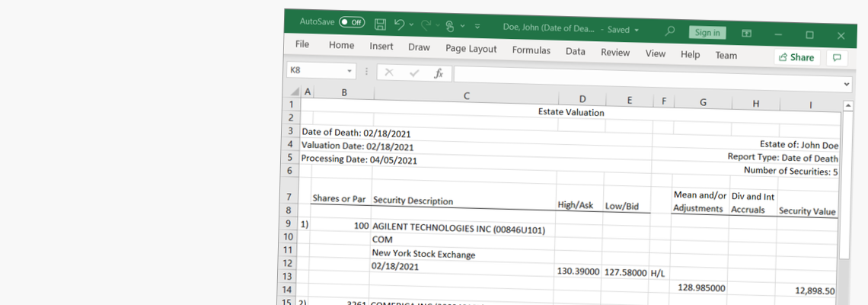Click 'Date of Death: 02/18/2021' cell
The height and width of the screenshot is (305, 868).
(356, 133)
